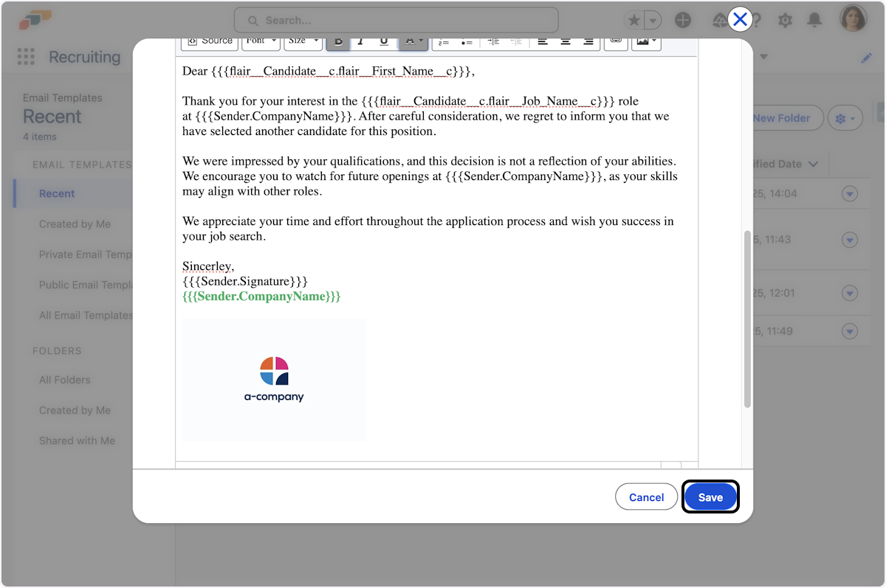Insert a link using the link icon
The height and width of the screenshot is (588, 886).
click(x=616, y=41)
